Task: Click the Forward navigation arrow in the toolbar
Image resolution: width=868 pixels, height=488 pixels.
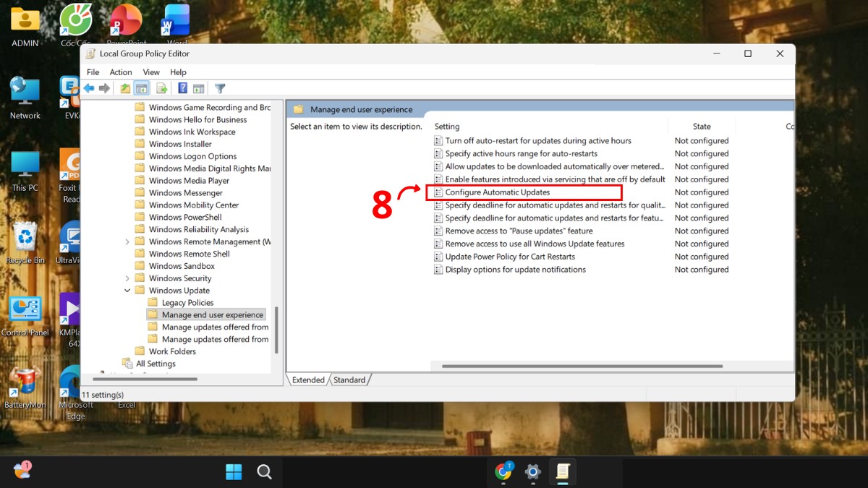Action: (x=104, y=88)
